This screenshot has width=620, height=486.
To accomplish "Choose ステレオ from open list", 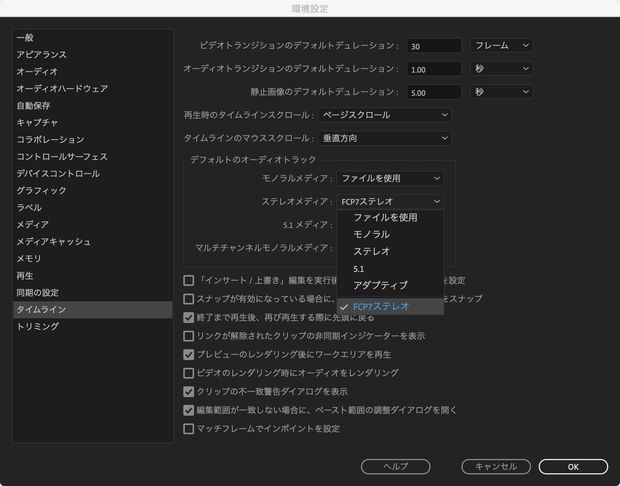I will (390, 252).
